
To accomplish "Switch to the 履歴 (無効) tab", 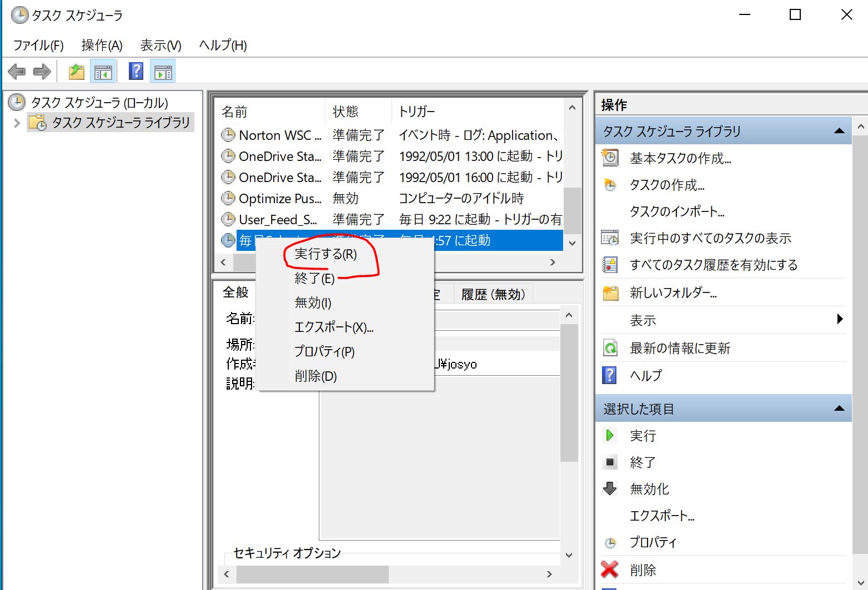I will click(x=493, y=294).
